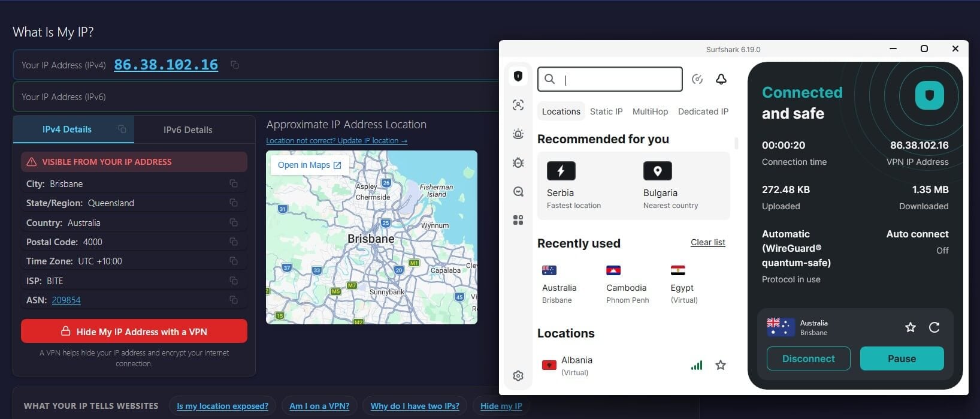
Task: Click the copy icon on IPv4 Details tab
Action: click(122, 129)
